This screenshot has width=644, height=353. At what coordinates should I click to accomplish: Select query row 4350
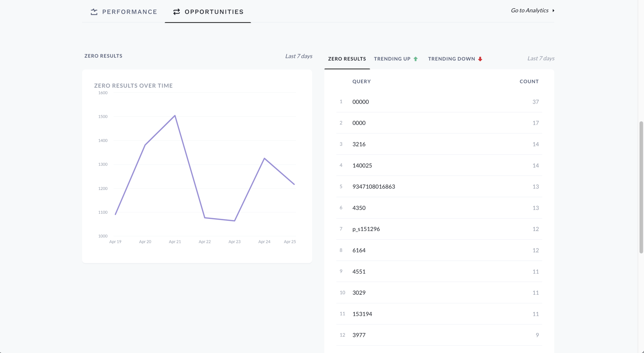coord(439,208)
